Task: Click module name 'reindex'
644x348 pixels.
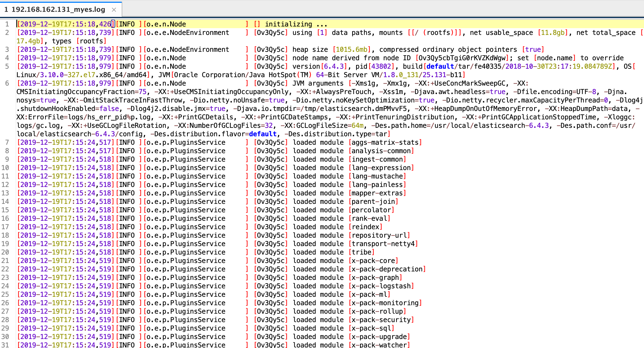Action: pyautogui.click(x=365, y=227)
